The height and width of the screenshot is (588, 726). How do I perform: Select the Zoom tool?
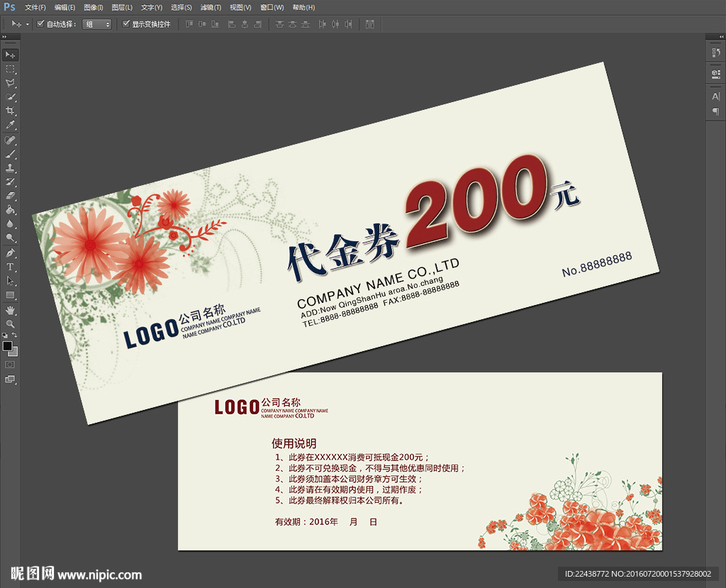click(10, 324)
